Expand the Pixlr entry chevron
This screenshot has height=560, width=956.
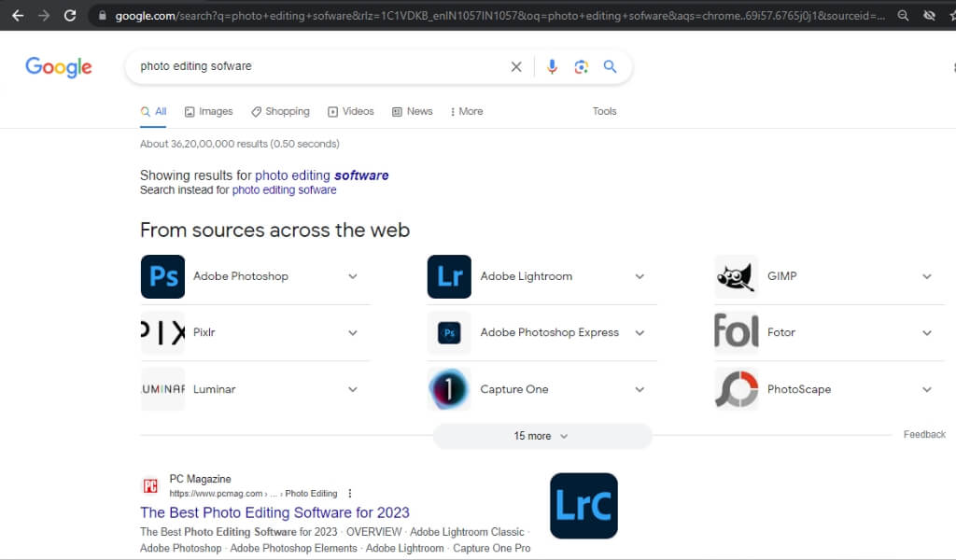click(x=353, y=332)
